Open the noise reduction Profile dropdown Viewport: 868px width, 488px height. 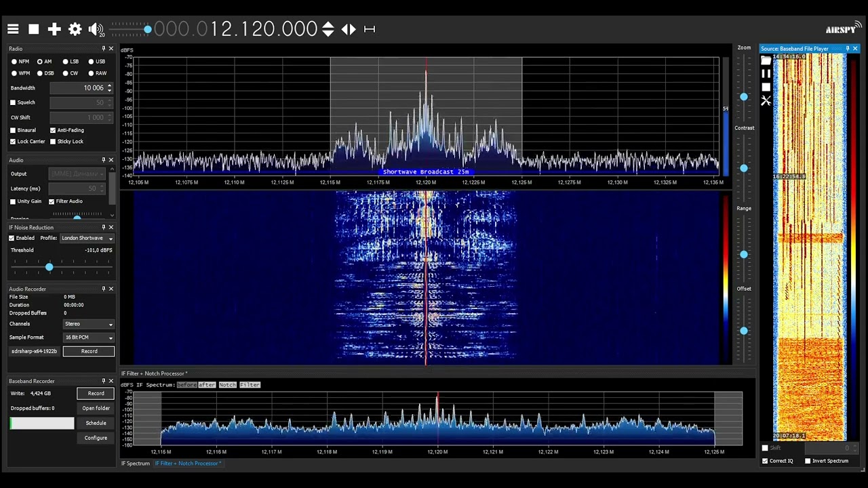[87, 238]
